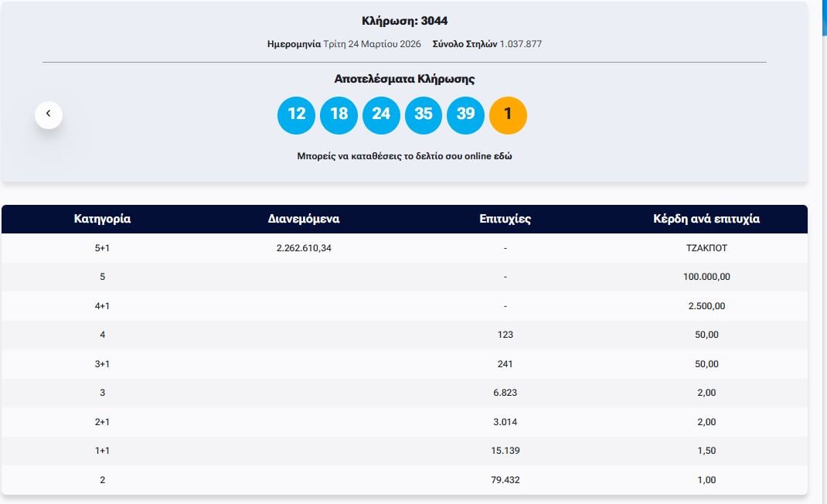Viewport: 827px width, 504px height.
Task: Click the blue ball numbered 18
Action: click(x=339, y=114)
